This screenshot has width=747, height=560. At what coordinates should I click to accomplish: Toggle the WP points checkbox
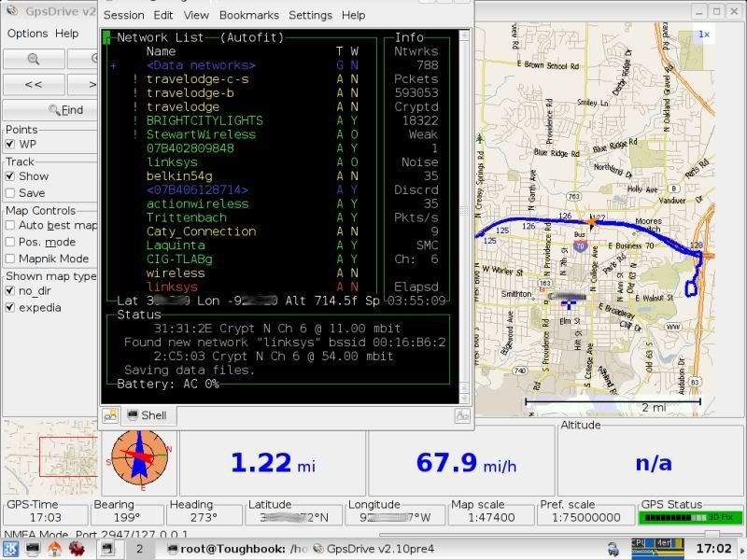click(10, 145)
